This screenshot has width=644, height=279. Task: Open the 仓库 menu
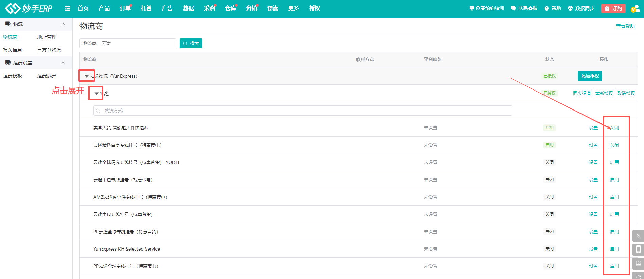231,8
